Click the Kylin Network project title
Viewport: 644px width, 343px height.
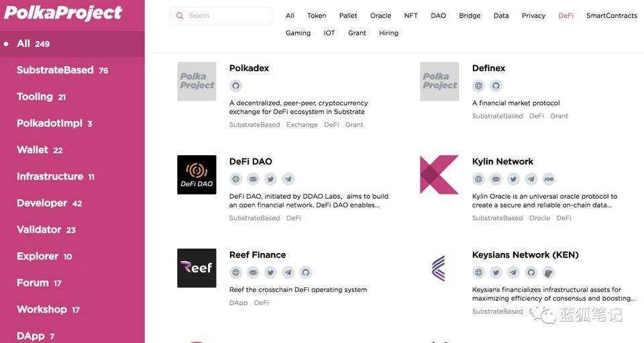502,162
